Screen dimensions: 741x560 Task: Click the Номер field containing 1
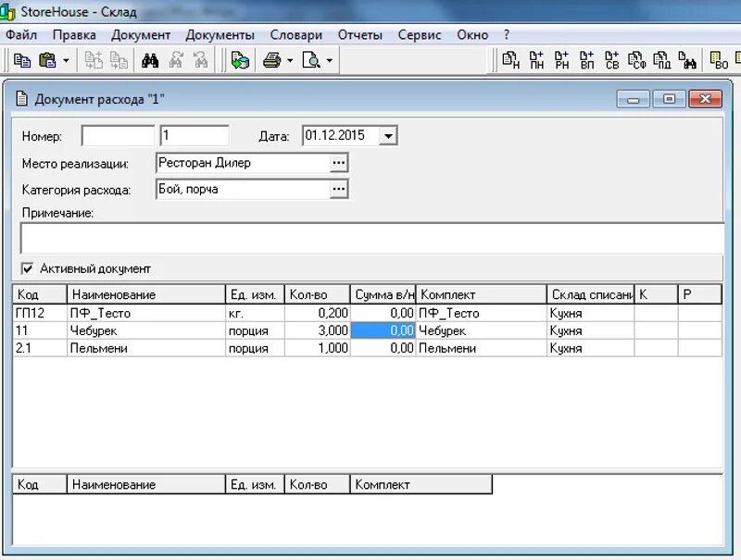pyautogui.click(x=195, y=136)
